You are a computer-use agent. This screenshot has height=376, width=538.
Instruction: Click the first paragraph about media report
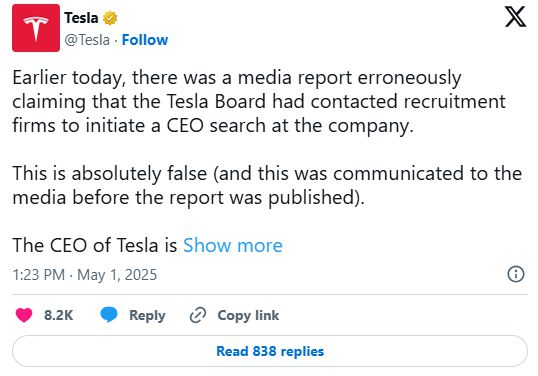coord(259,102)
